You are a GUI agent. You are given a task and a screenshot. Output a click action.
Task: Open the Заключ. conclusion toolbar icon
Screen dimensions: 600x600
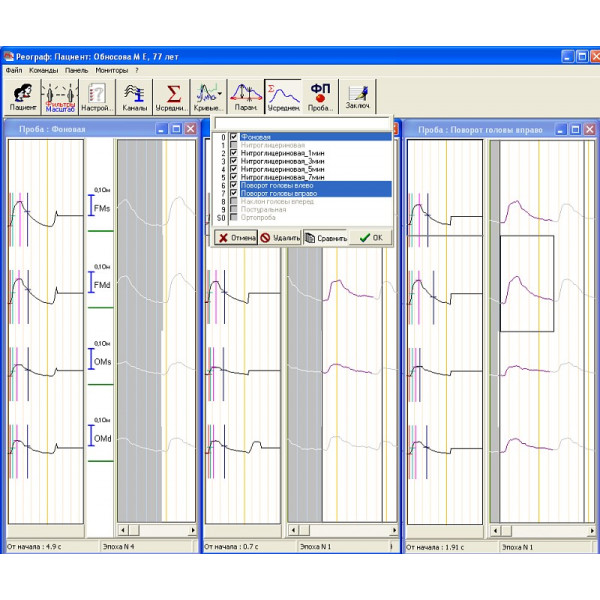tap(357, 97)
